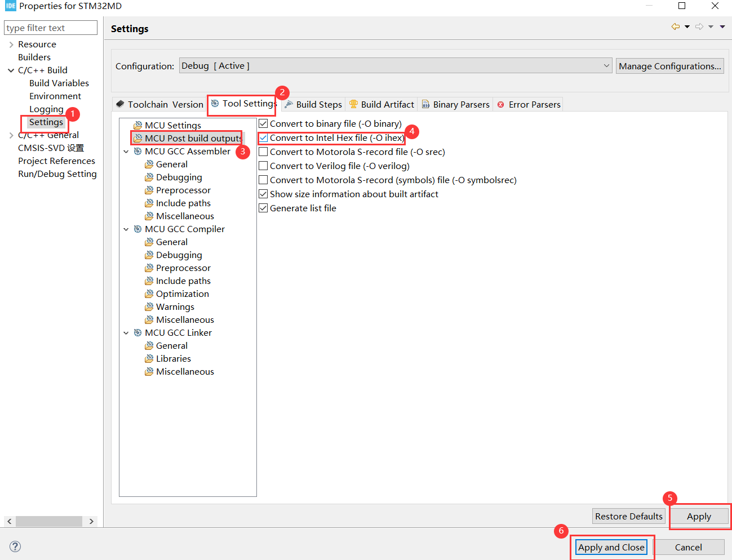Click the horizontal scrollbar thumb in sidebar

tap(49, 521)
